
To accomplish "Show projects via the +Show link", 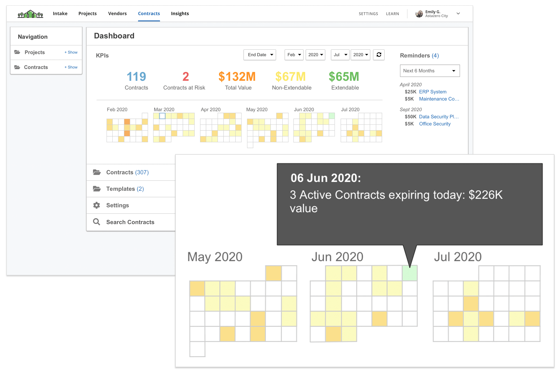I will click(x=71, y=52).
